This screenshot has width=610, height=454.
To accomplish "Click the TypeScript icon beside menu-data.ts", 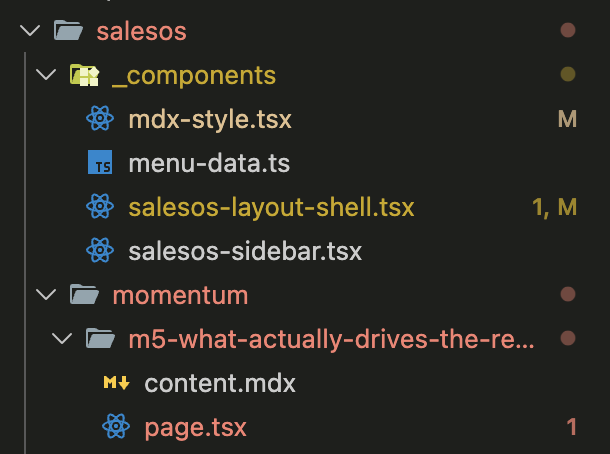I will pos(100,163).
